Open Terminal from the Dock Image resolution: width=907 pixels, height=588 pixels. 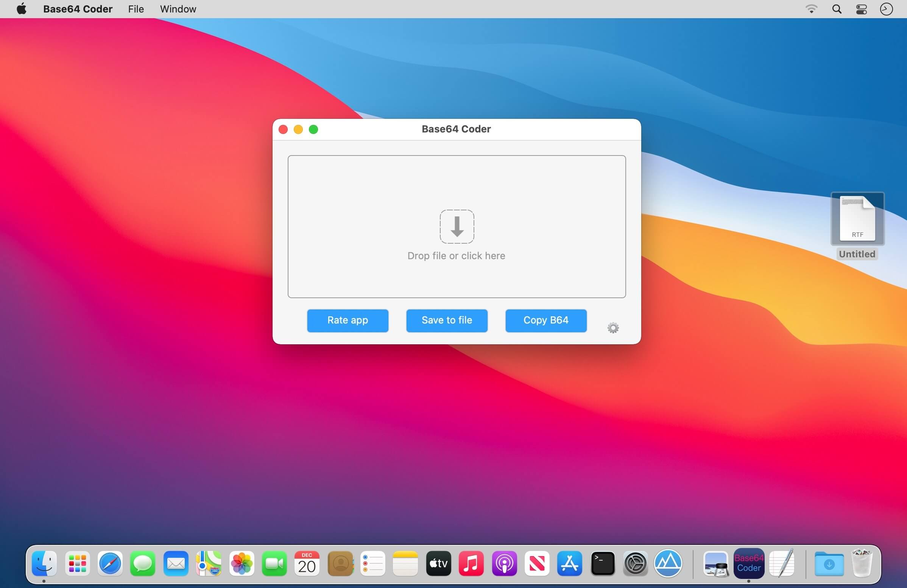[x=603, y=563]
